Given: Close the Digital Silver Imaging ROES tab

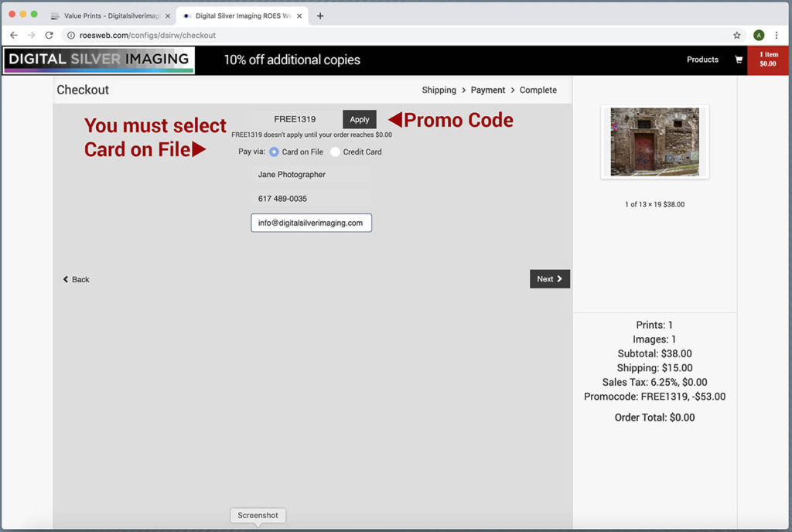Looking at the screenshot, I should [x=299, y=16].
